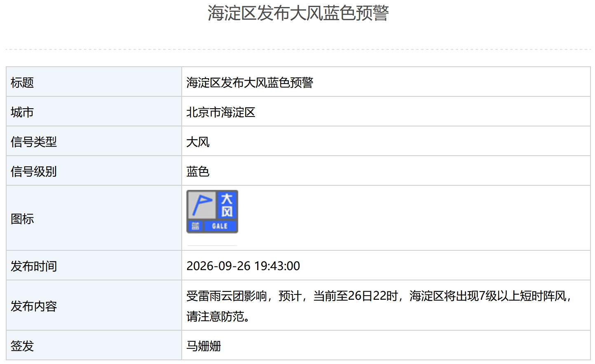Click the signal type value 大风
595x364 pixels.
[x=198, y=142]
